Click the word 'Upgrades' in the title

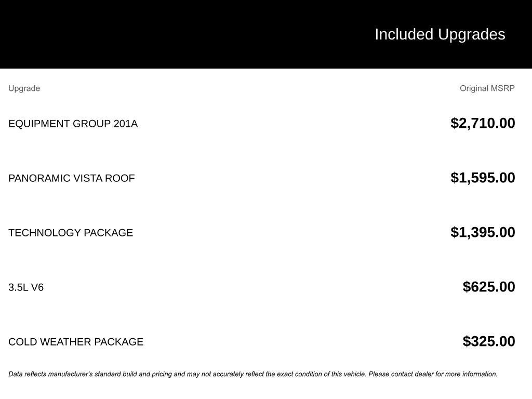coord(472,34)
